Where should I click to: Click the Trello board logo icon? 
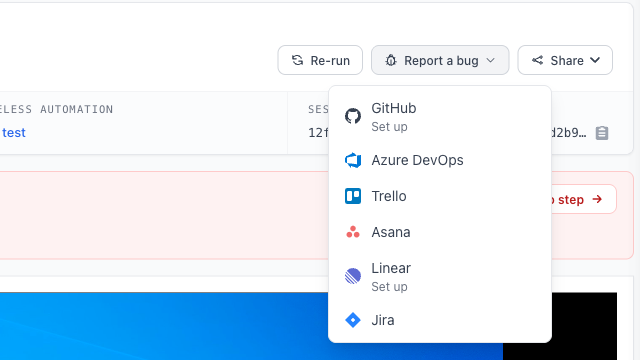coord(353,196)
